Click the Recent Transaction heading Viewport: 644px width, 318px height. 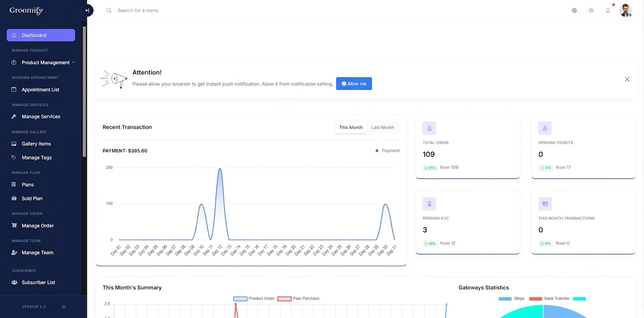click(x=127, y=127)
